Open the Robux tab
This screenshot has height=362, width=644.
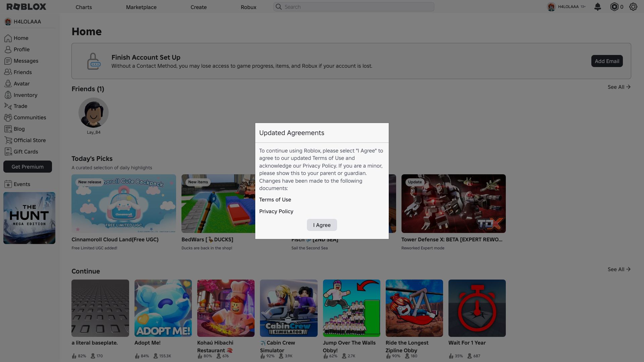tap(249, 7)
